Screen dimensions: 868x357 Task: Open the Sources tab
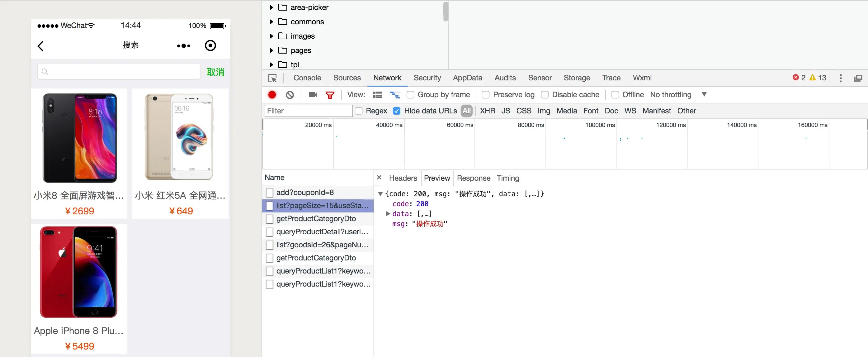click(x=347, y=78)
